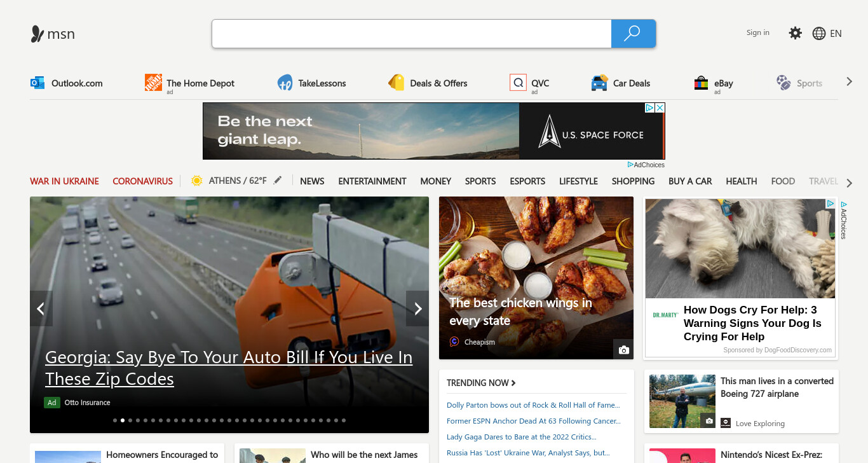The width and height of the screenshot is (868, 463).
Task: Close the Space Force banner ad
Action: (660, 108)
